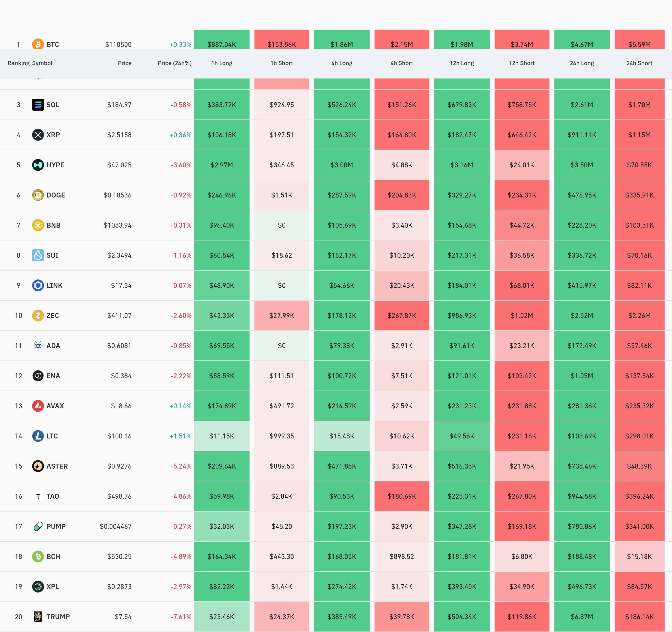Image resolution: width=672 pixels, height=632 pixels.
Task: Open the ASTER symbol link
Action: coord(57,466)
